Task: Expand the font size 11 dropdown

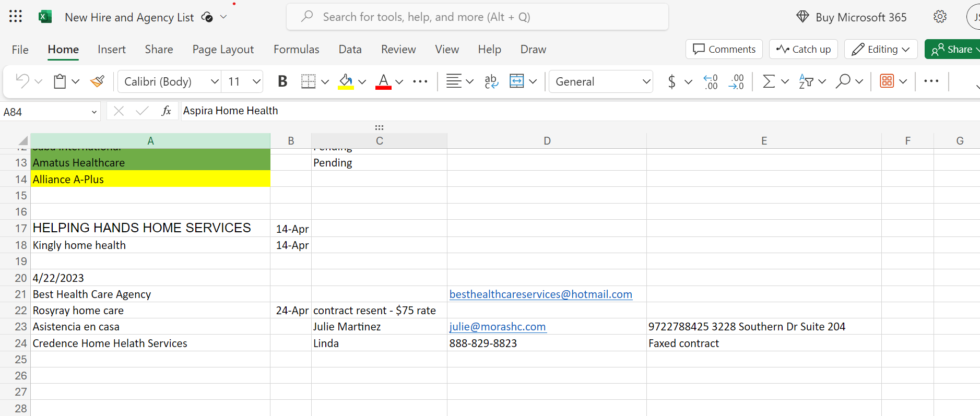Action: point(256,81)
